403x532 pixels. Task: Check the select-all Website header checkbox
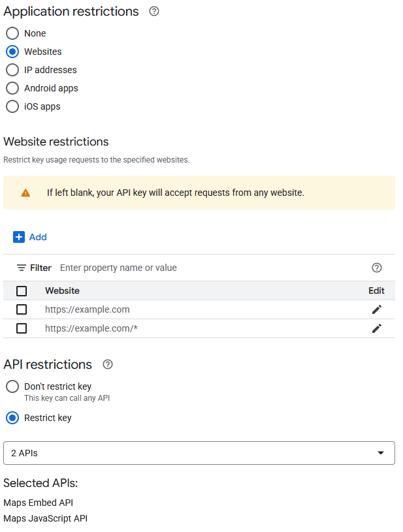[x=22, y=290]
